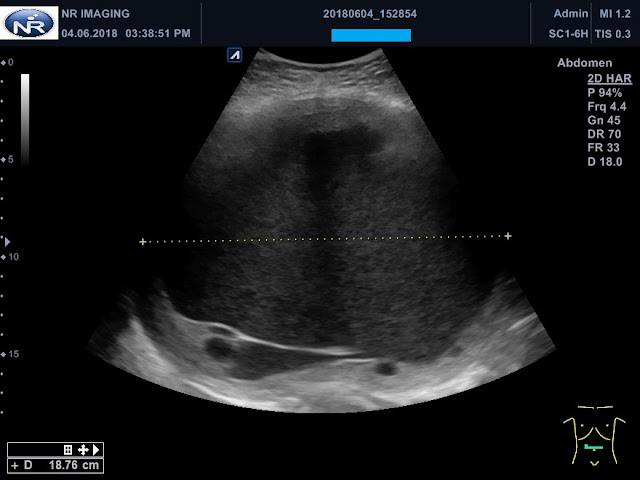Viewport: 640px width, 480px height.
Task: Click the D 18.76 cm measurement result
Action: click(x=56, y=465)
